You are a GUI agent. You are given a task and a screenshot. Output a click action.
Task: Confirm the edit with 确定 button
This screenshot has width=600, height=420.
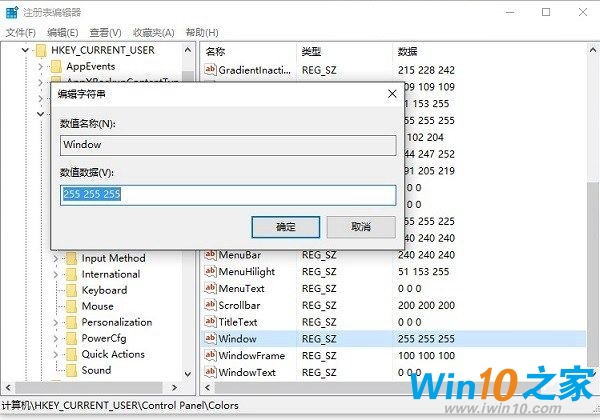coord(285,227)
